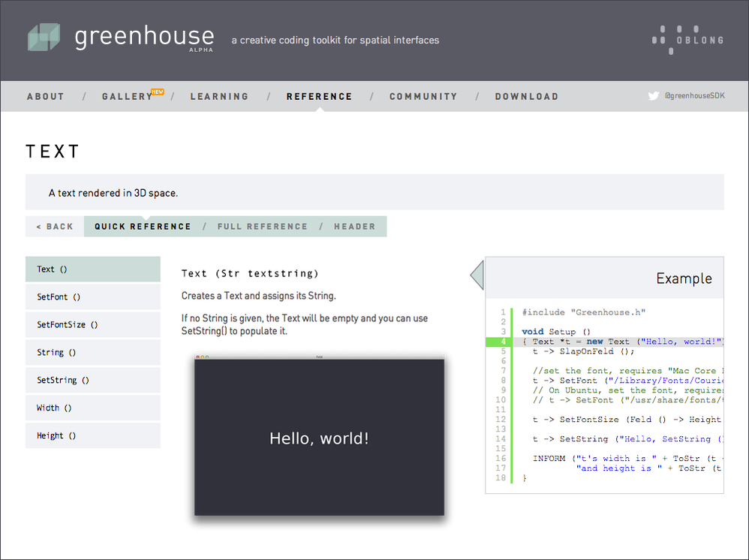
Task: Click the greenhouse wordmark title
Action: (x=144, y=38)
